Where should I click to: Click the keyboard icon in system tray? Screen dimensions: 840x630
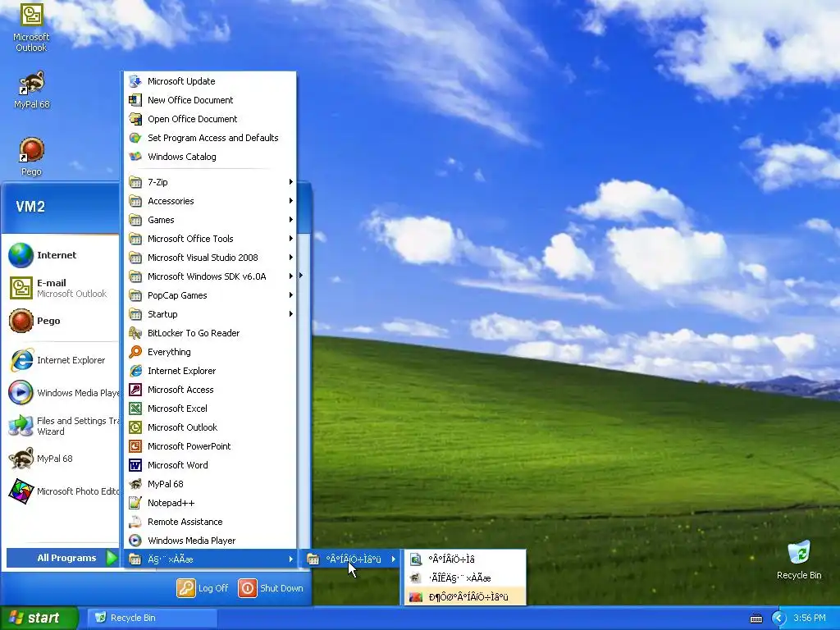tap(756, 619)
